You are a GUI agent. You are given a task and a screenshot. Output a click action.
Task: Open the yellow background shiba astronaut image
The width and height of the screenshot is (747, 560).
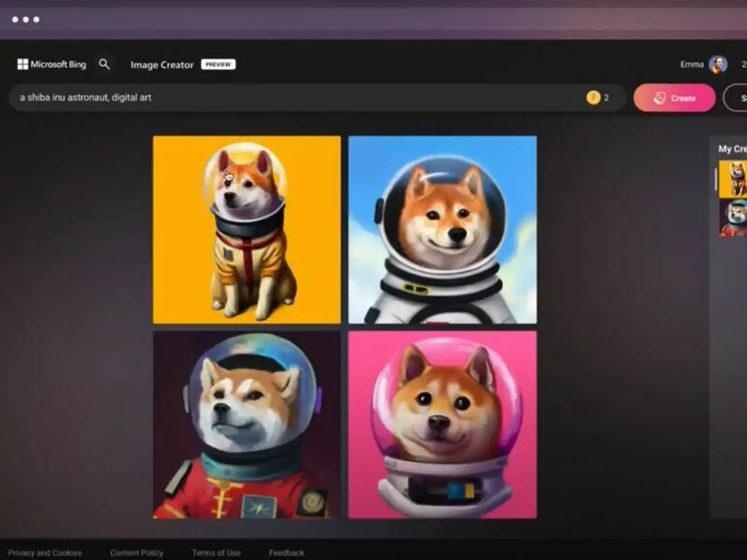click(x=247, y=230)
